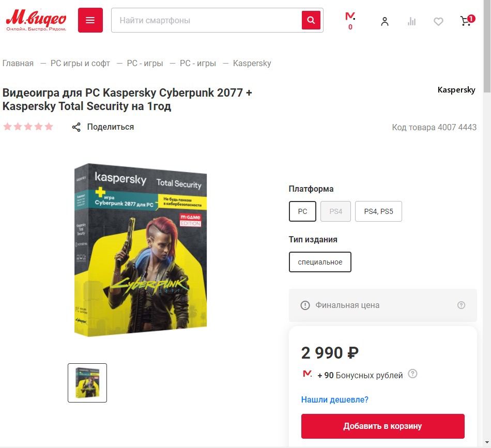Click the Нашли дешевле? link
The height and width of the screenshot is (448, 491).
tap(335, 399)
